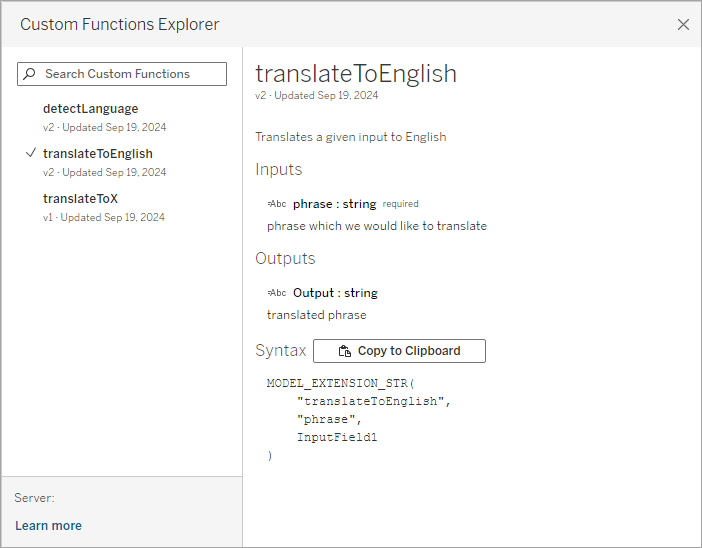Click the "phrase", line in syntax code

click(x=329, y=420)
